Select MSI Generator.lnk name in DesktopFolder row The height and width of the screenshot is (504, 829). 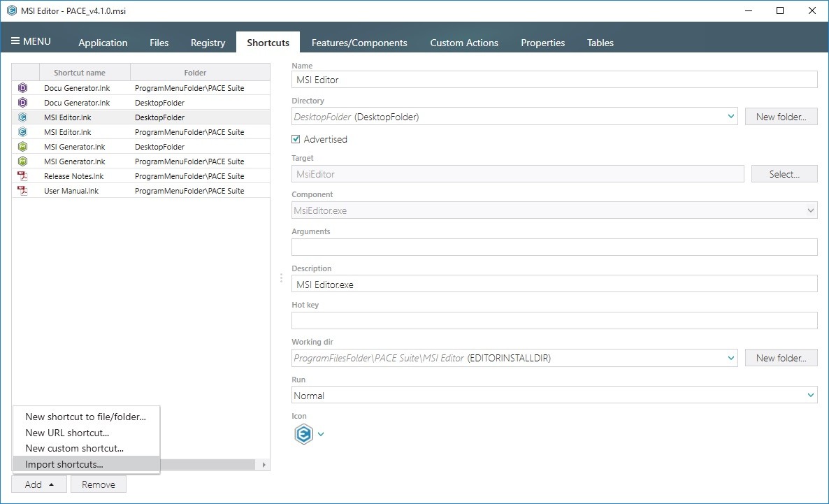pos(75,147)
